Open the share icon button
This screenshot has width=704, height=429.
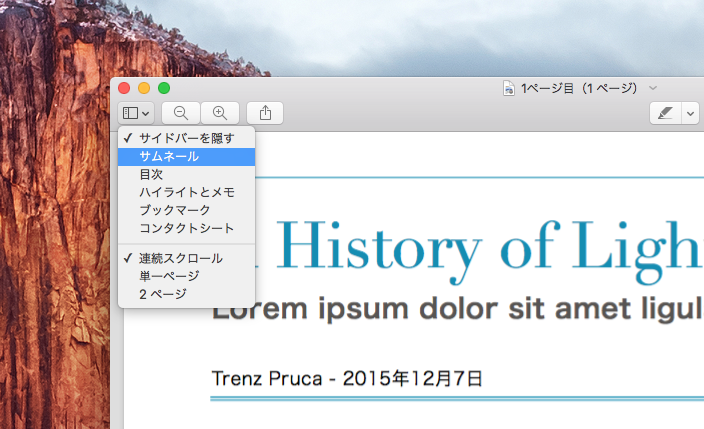point(265,113)
